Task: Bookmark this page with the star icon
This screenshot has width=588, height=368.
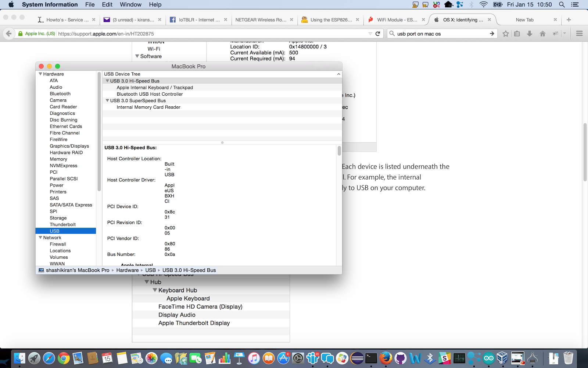Action: point(506,33)
